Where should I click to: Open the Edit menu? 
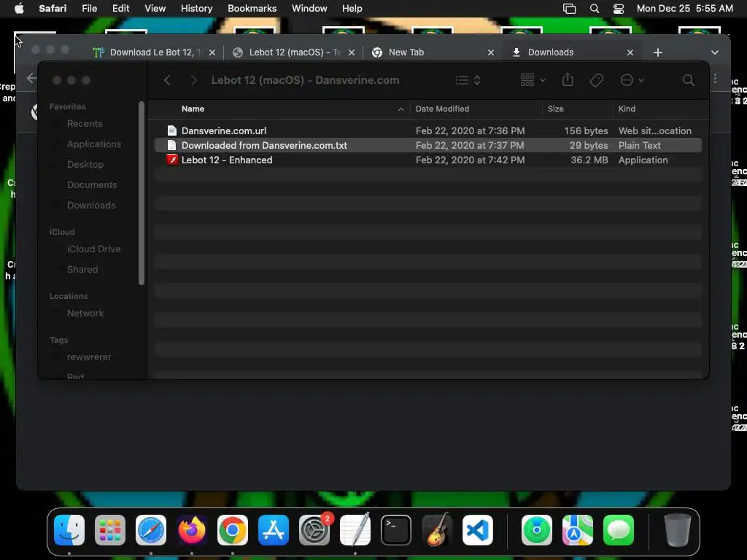tap(120, 8)
